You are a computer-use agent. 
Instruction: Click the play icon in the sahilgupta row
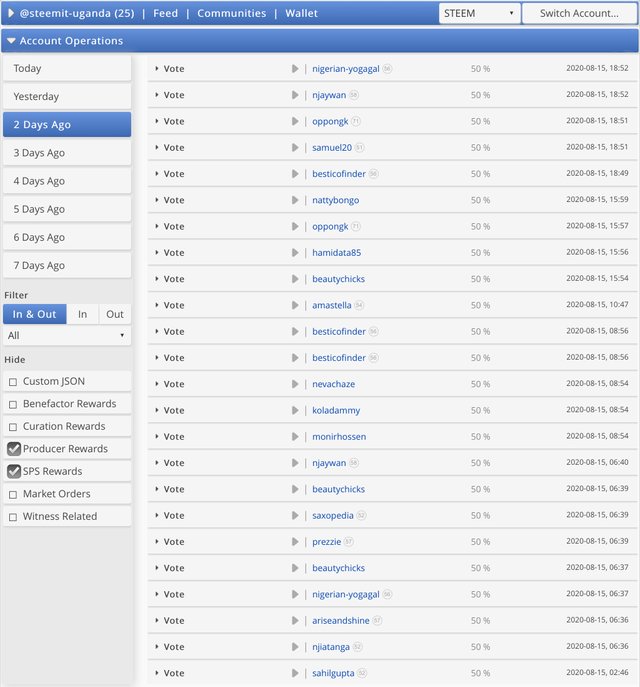[295, 673]
